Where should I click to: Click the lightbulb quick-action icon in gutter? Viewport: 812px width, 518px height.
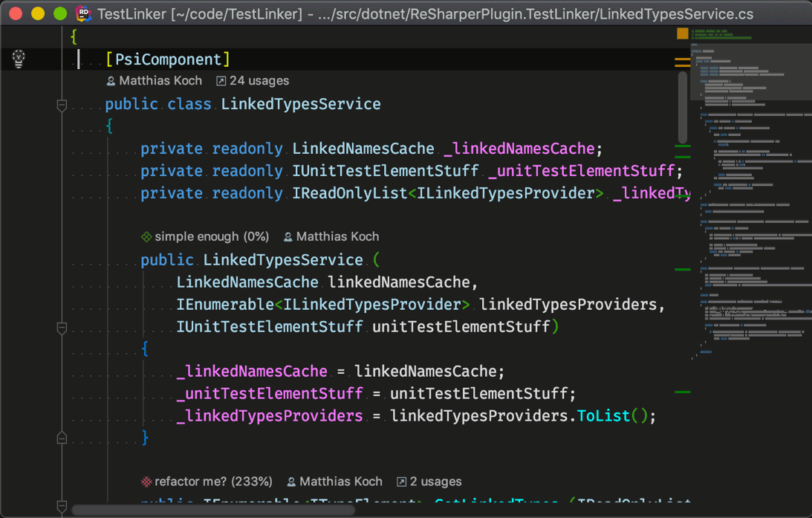click(19, 59)
